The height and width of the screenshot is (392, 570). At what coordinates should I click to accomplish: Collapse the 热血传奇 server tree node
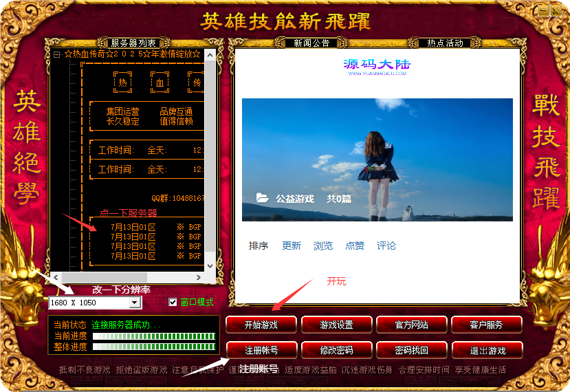coord(56,54)
